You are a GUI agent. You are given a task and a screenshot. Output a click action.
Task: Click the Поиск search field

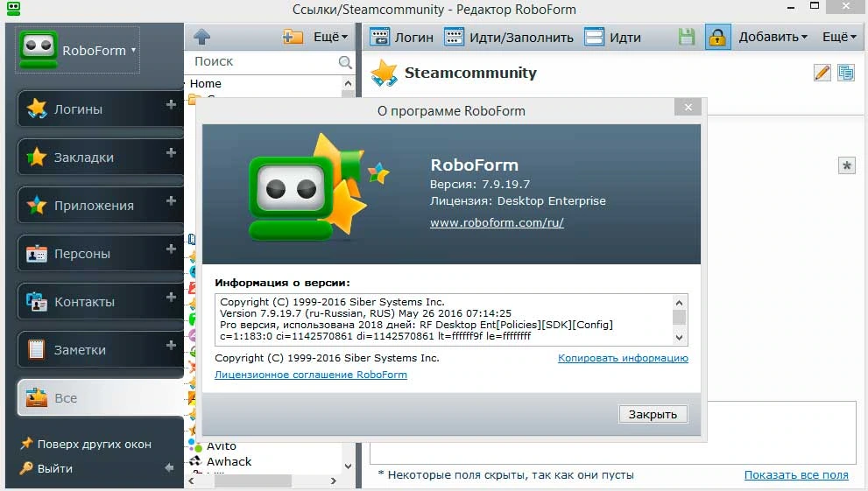click(264, 61)
